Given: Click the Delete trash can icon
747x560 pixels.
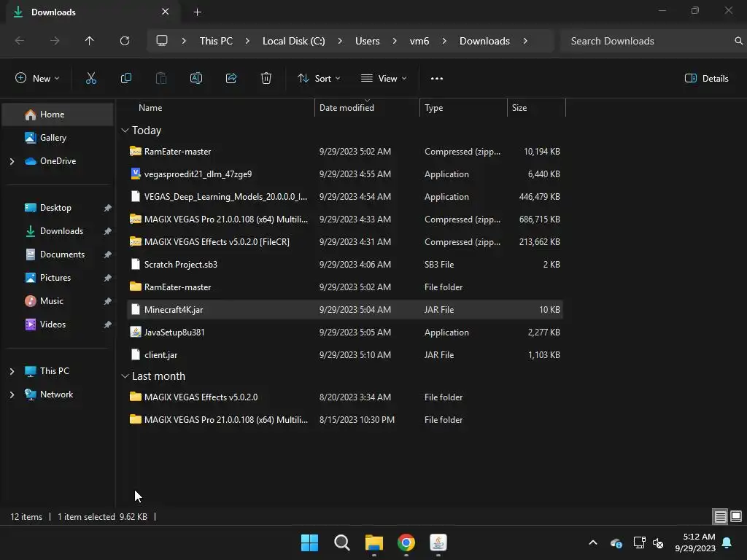Looking at the screenshot, I should click(x=266, y=79).
